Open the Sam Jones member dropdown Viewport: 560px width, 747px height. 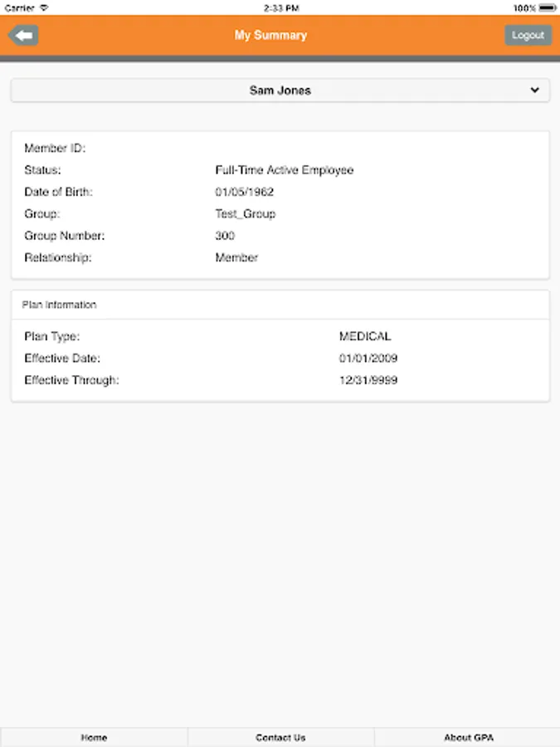coord(280,90)
